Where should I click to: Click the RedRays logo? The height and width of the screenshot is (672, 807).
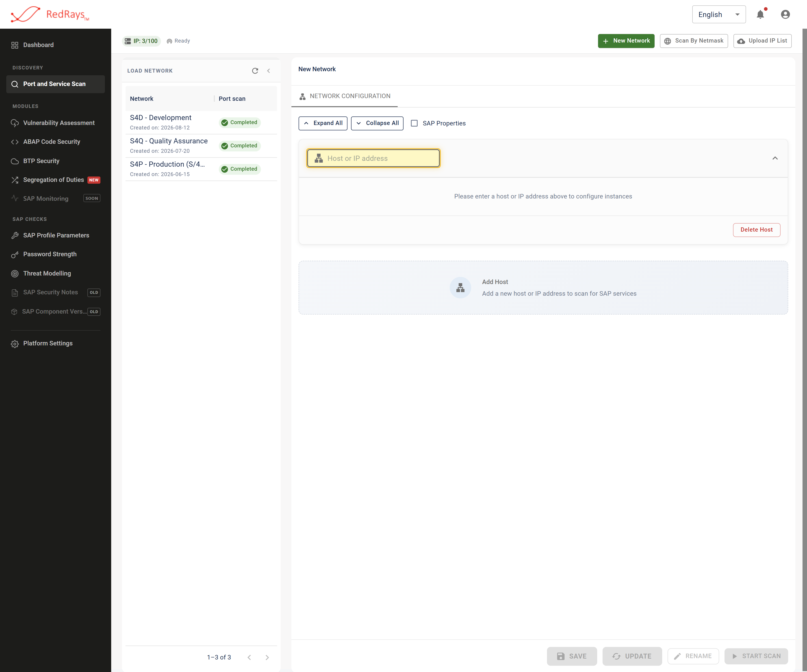click(x=50, y=15)
